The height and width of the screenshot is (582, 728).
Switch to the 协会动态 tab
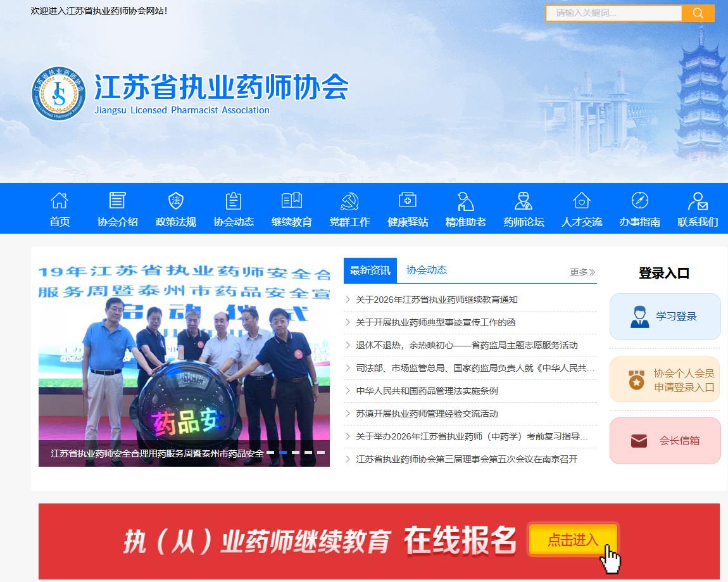(x=427, y=270)
